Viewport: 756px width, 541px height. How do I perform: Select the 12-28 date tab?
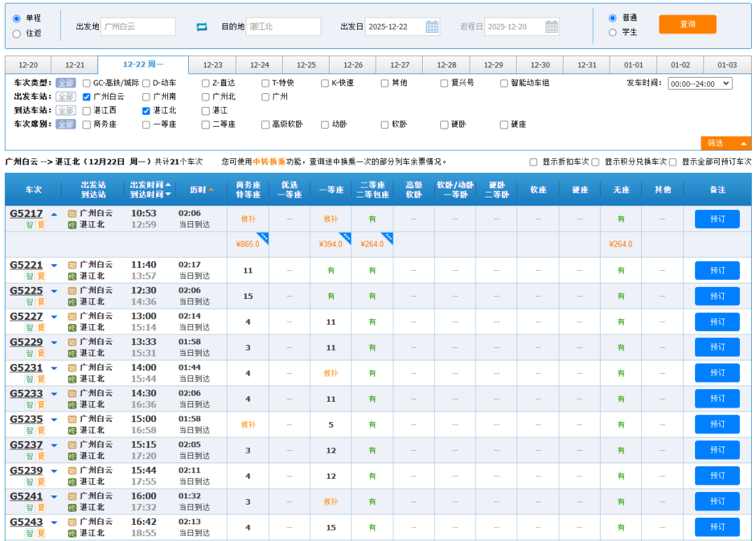click(447, 65)
